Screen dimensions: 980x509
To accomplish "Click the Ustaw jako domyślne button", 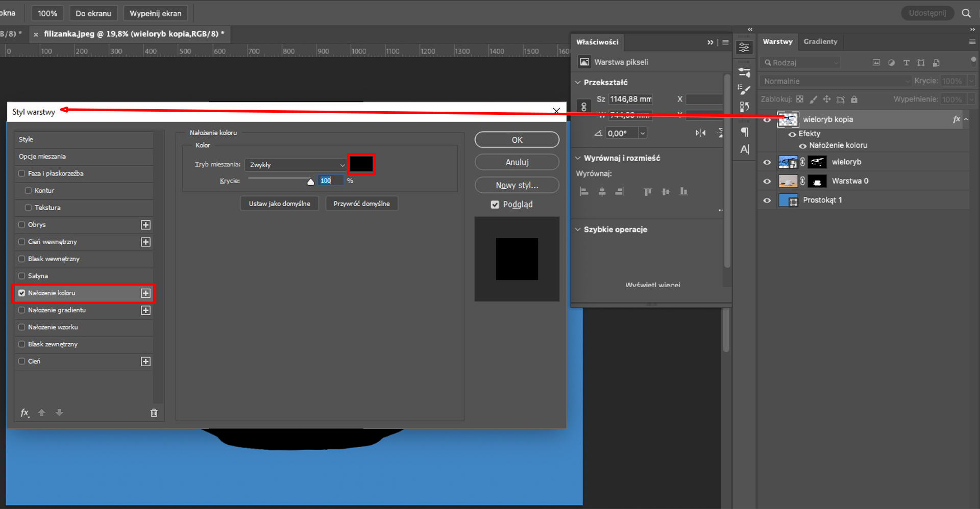I will [x=279, y=203].
